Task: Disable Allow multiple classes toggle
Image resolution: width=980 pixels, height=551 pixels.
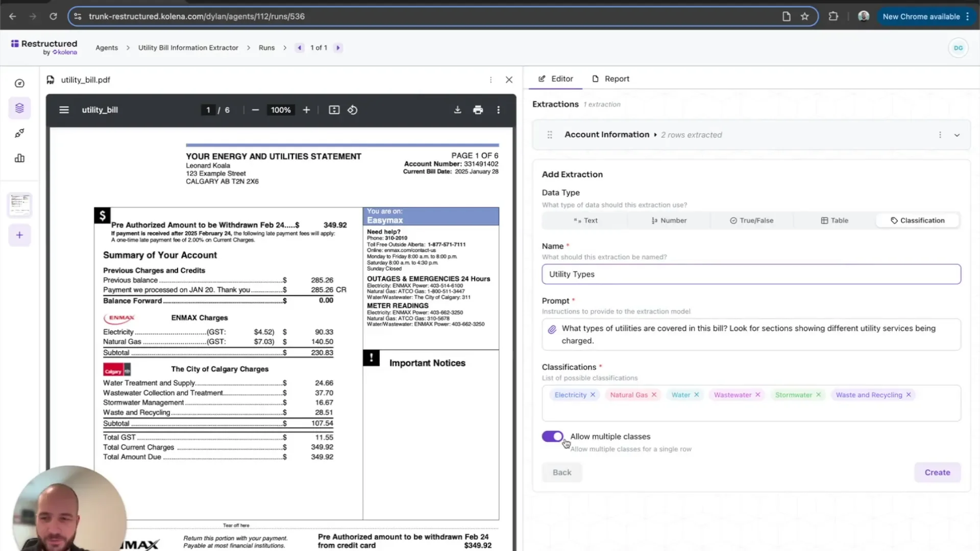Action: 552,436
